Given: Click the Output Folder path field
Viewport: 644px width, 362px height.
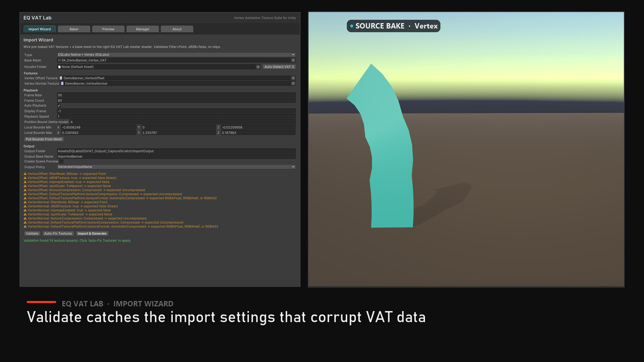Looking at the screenshot, I should pyautogui.click(x=176, y=151).
